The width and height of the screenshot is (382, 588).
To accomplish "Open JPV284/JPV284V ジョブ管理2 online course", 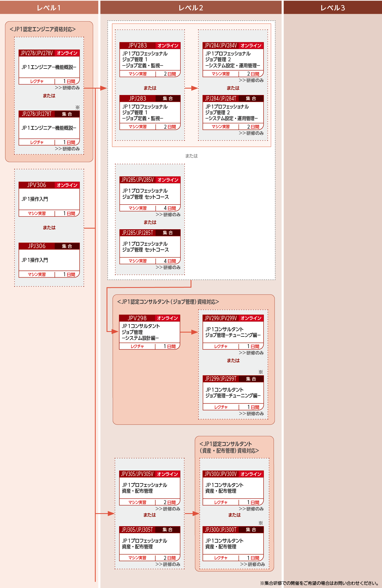I will click(x=233, y=59).
